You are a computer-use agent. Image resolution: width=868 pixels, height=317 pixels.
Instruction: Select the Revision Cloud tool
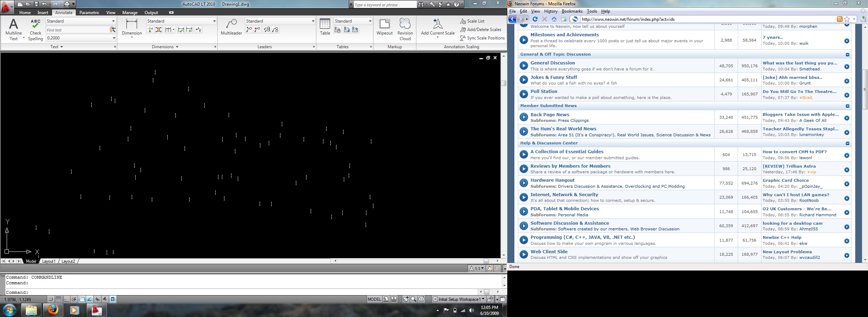click(x=405, y=29)
